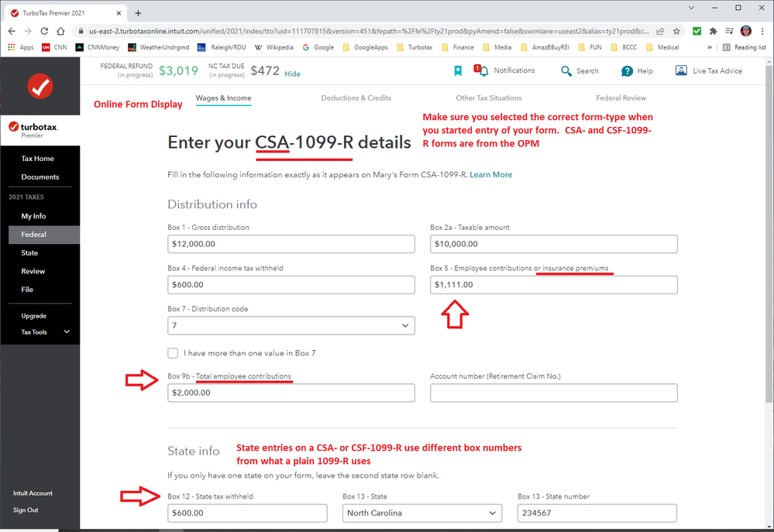Click the Search magnifier icon

point(566,71)
